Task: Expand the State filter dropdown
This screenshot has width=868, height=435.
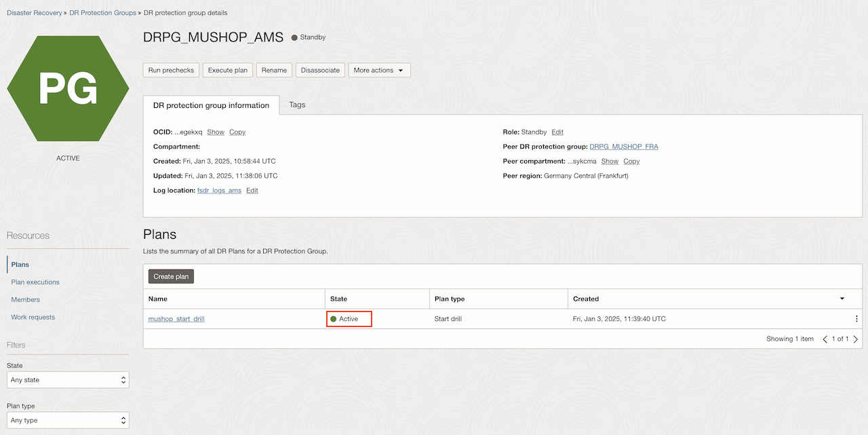Action: (x=68, y=380)
